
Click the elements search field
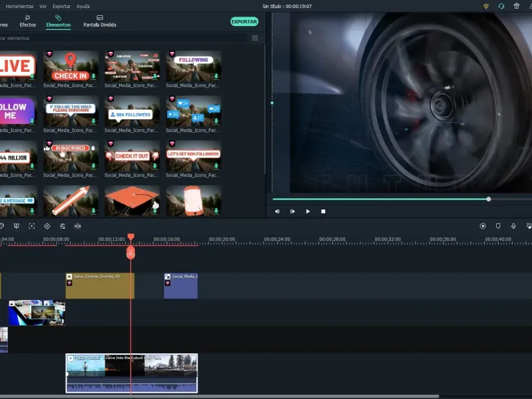[x=122, y=38]
